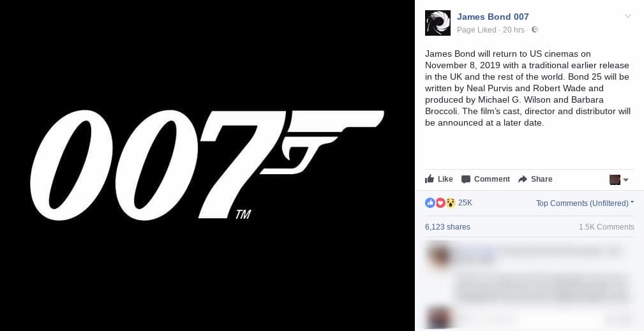644x331 pixels.
Task: Open the 1.5K Comments link
Action: point(606,227)
